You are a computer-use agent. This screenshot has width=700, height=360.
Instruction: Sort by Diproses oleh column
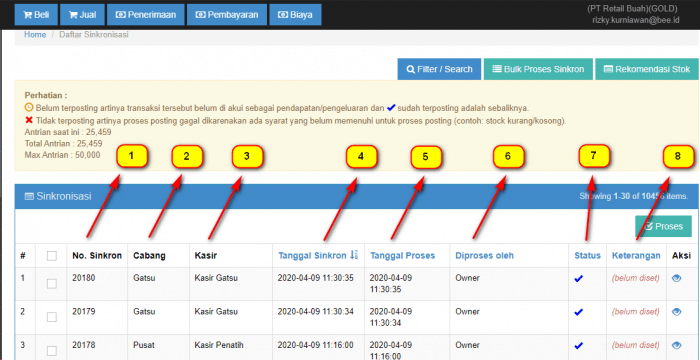point(484,255)
